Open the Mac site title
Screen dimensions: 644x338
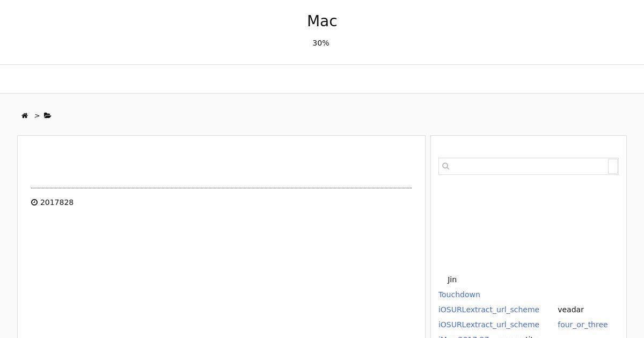322,21
